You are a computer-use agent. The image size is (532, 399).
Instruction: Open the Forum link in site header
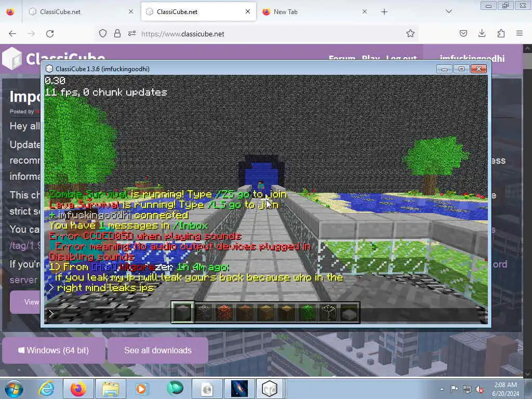(342, 58)
